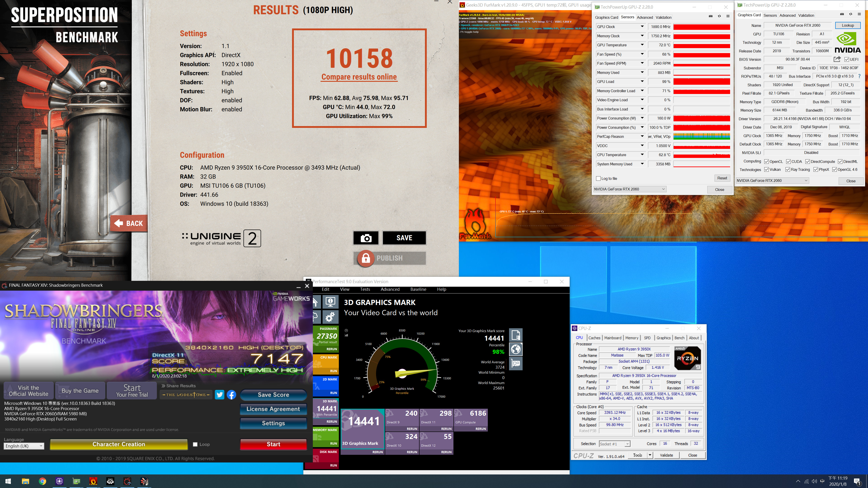Open the GPU Temperature sensor dropdown

tap(642, 45)
